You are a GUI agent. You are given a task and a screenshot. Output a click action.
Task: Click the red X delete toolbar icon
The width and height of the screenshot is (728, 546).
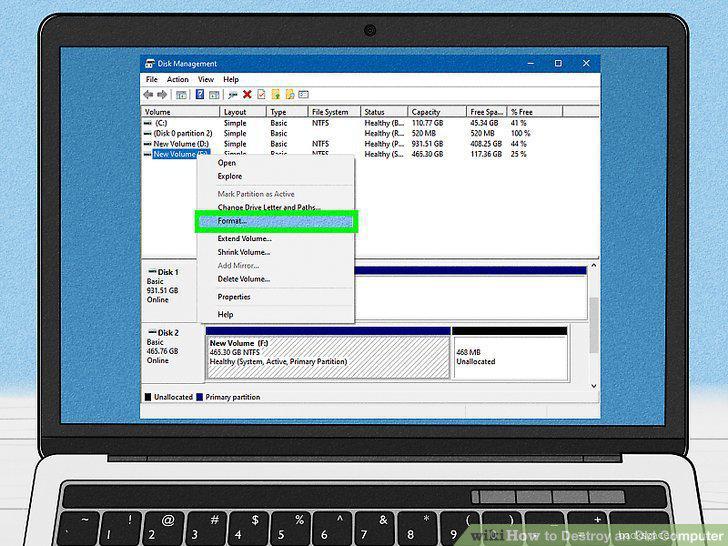(x=247, y=95)
